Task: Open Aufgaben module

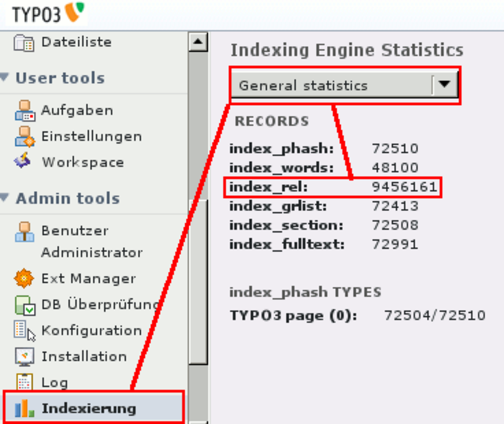Action: [x=77, y=110]
